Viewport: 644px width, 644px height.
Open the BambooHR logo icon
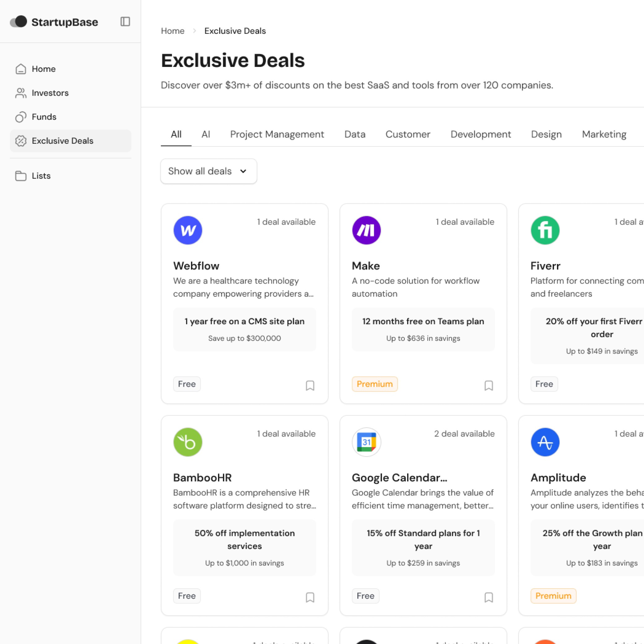[x=188, y=442]
